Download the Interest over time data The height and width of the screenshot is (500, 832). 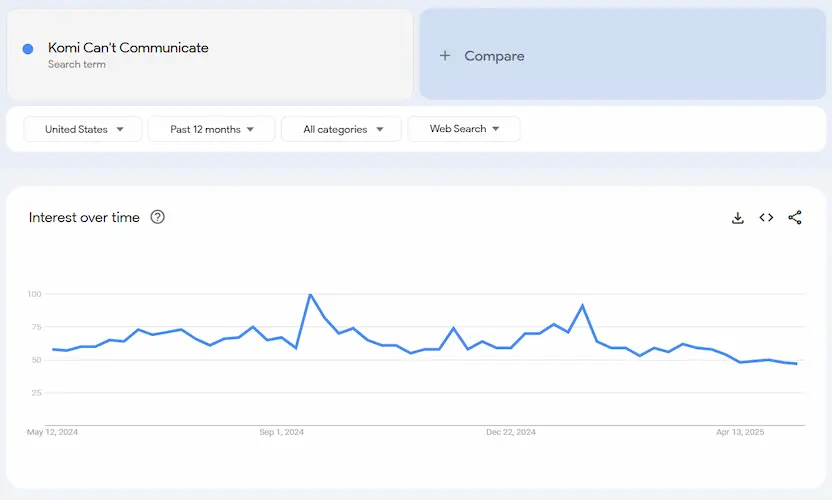click(738, 218)
